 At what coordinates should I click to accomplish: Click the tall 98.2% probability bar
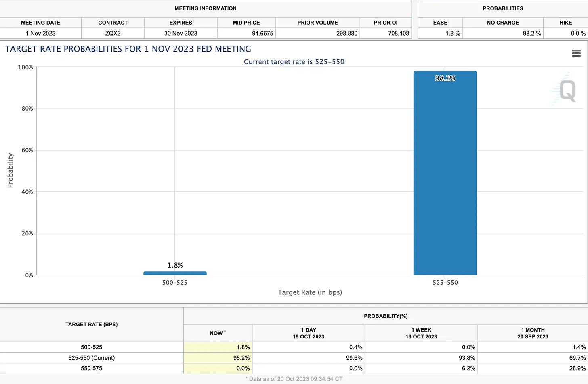pos(445,174)
